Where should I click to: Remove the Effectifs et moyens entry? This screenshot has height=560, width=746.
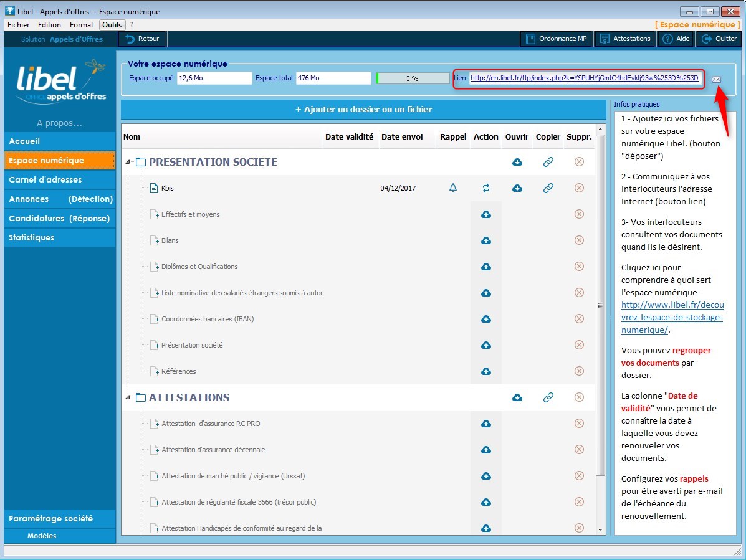(579, 214)
